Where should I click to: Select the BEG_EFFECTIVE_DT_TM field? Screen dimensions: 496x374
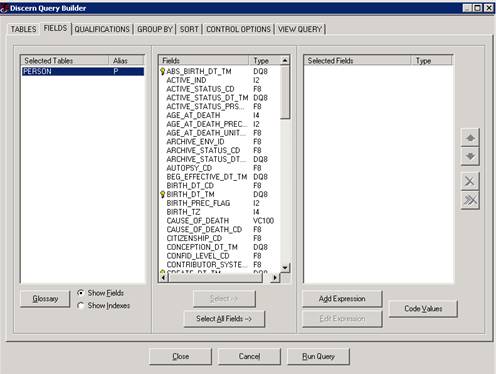[x=207, y=177]
